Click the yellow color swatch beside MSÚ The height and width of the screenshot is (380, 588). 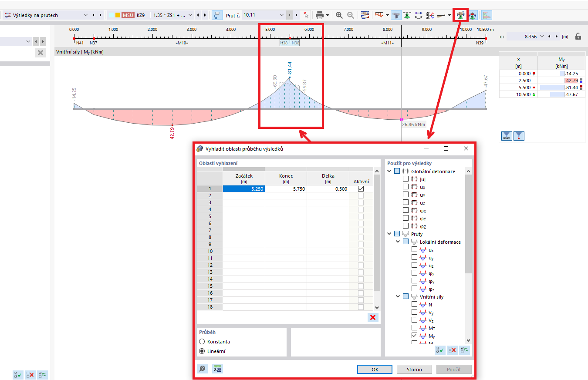[x=118, y=15]
